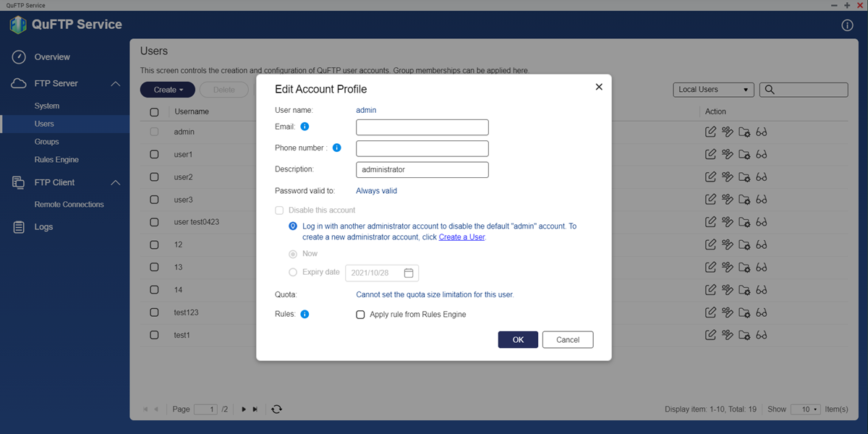The width and height of the screenshot is (868, 434).
Task: Check the box for user test123
Action: click(154, 312)
